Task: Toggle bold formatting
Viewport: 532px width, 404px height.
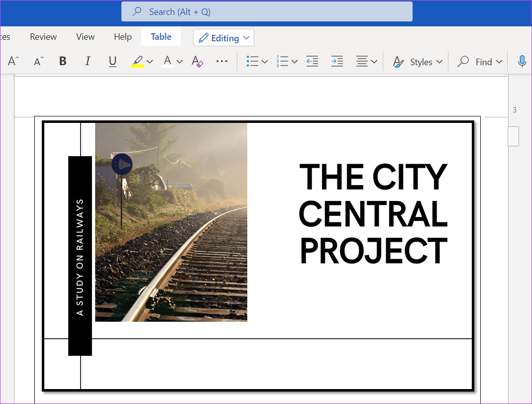Action: point(62,61)
